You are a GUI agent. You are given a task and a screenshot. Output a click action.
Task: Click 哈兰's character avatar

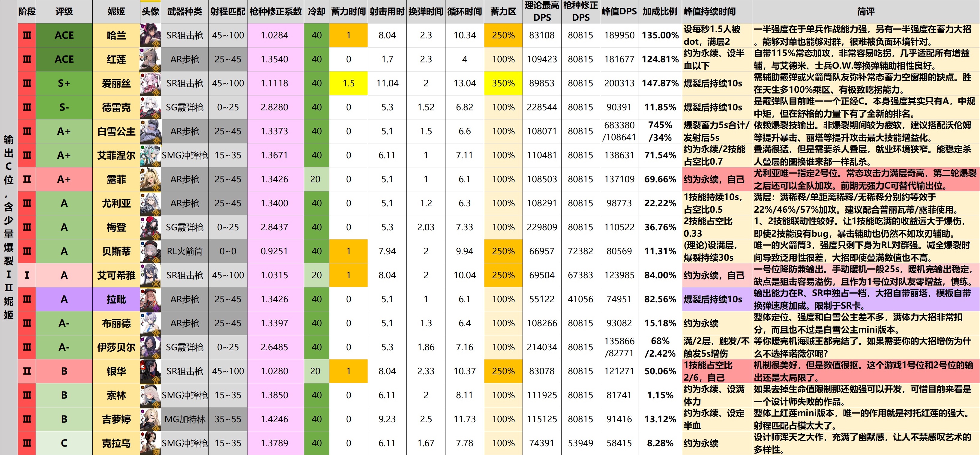click(x=150, y=35)
